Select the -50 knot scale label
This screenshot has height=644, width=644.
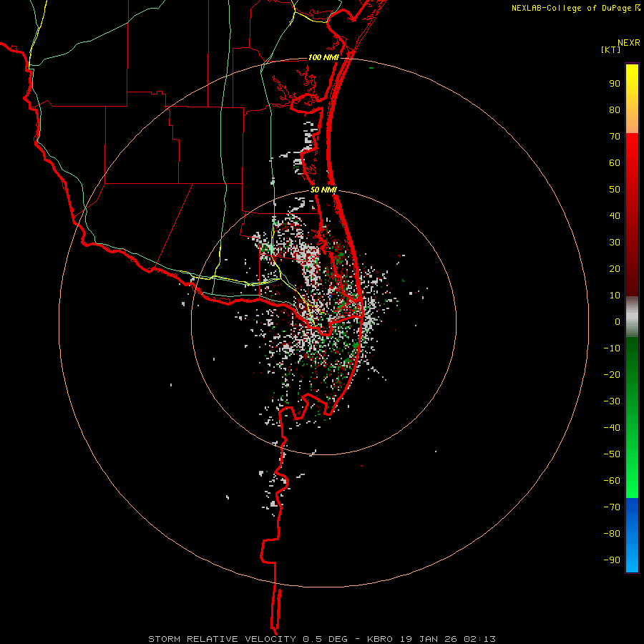point(612,454)
